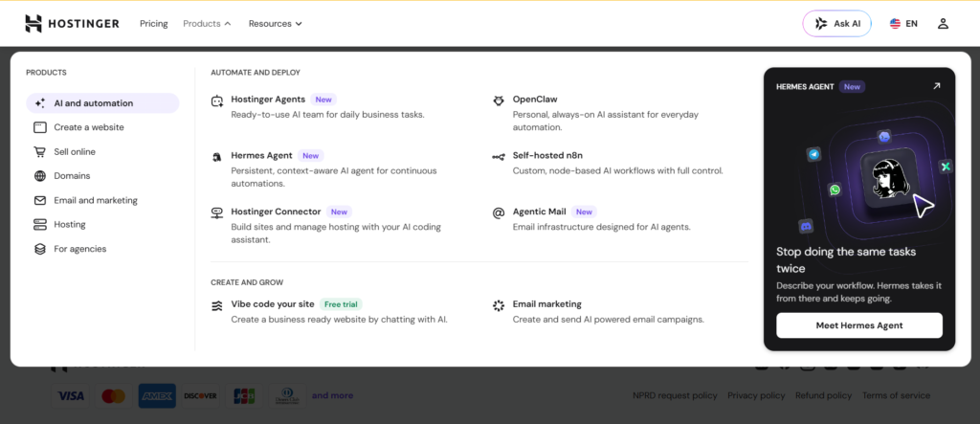Open Email marketing product link

click(x=546, y=304)
